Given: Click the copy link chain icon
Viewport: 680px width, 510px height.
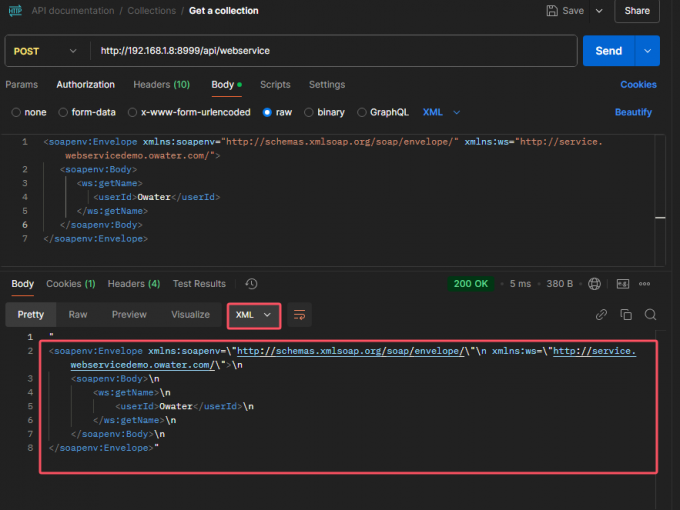Looking at the screenshot, I should [601, 314].
